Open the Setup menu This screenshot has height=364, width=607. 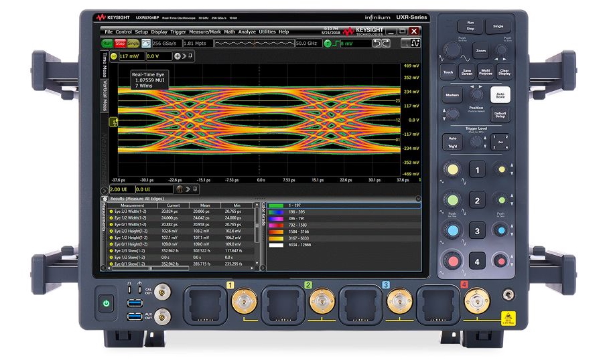coord(141,31)
